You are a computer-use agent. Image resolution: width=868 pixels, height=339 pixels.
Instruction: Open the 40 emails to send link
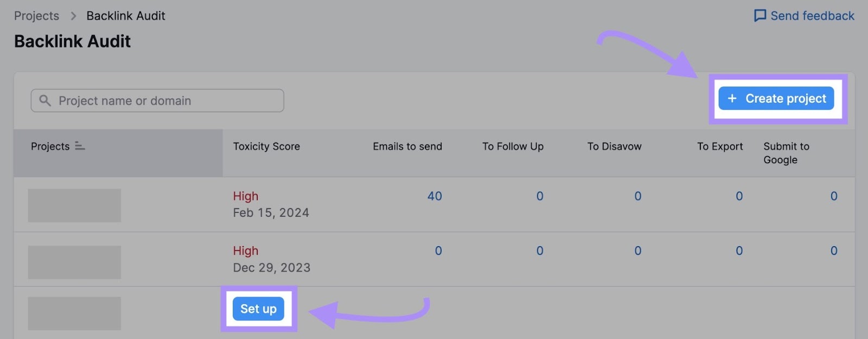pos(434,196)
